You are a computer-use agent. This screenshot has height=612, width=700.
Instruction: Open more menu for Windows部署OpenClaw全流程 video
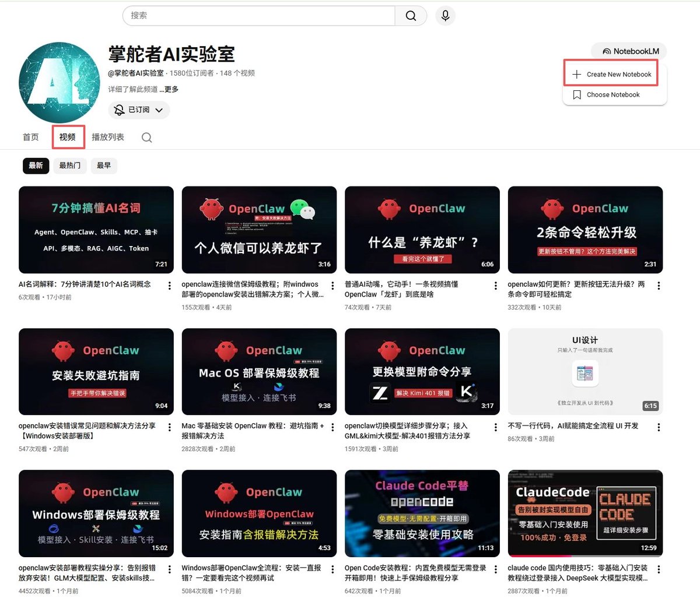coord(332,569)
